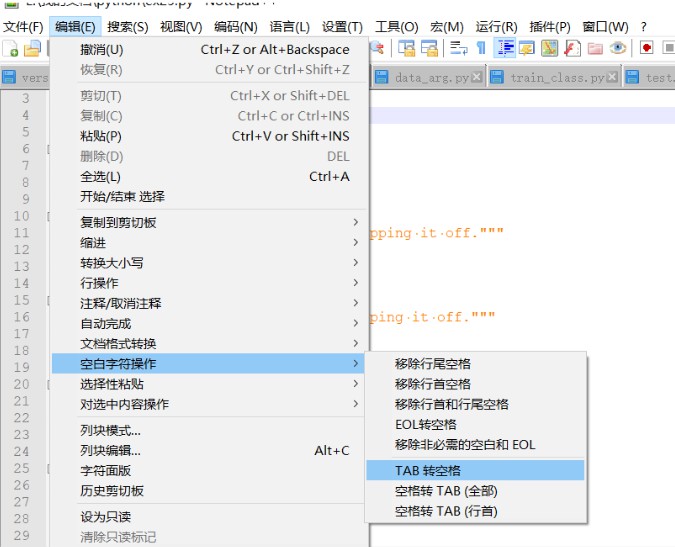Select 移除行首和行尾空格 in submenu
Image resolution: width=675 pixels, height=547 pixels.
click(x=475, y=404)
